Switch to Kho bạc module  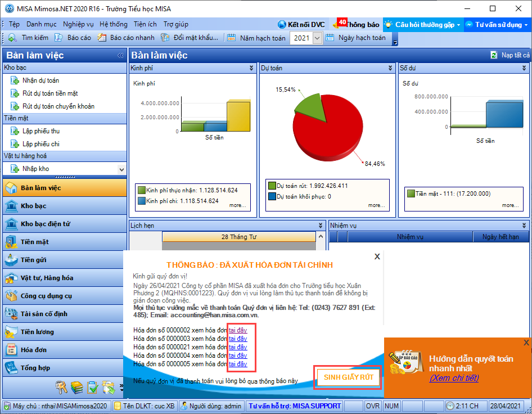click(x=65, y=206)
